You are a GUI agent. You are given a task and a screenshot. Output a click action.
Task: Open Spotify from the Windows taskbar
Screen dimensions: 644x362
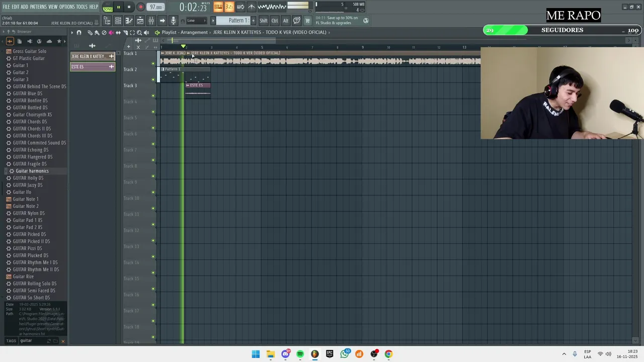[300, 354]
